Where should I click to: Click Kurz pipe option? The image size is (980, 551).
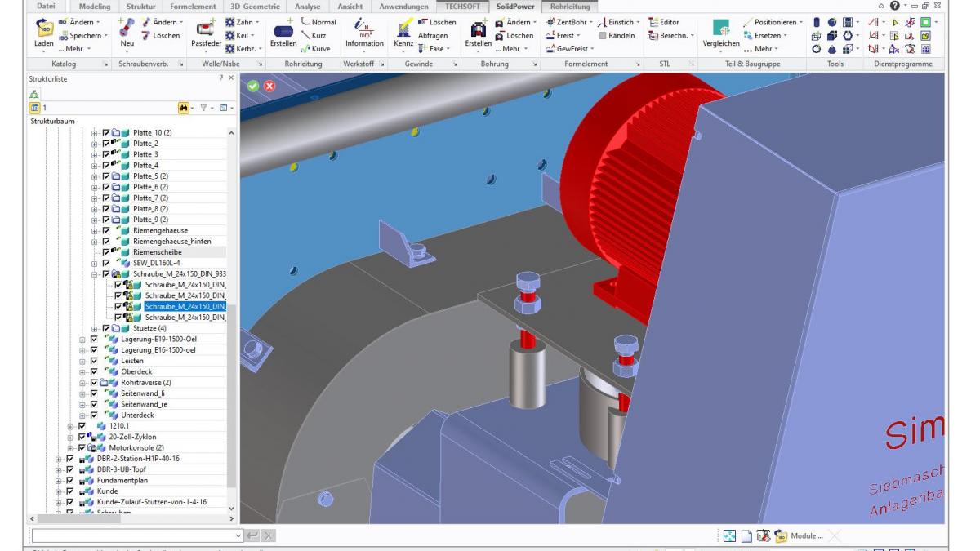[x=312, y=35]
